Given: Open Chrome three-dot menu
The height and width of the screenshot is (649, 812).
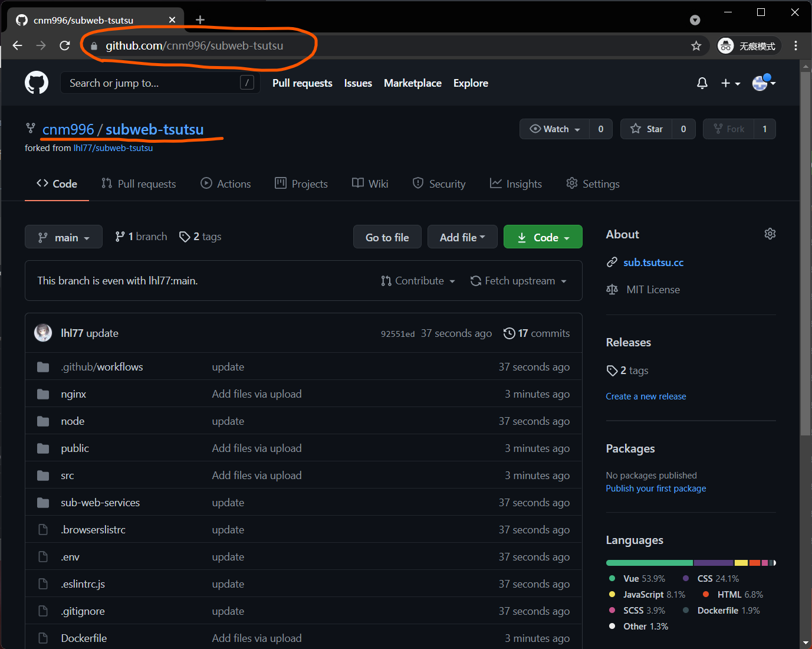Looking at the screenshot, I should point(796,45).
